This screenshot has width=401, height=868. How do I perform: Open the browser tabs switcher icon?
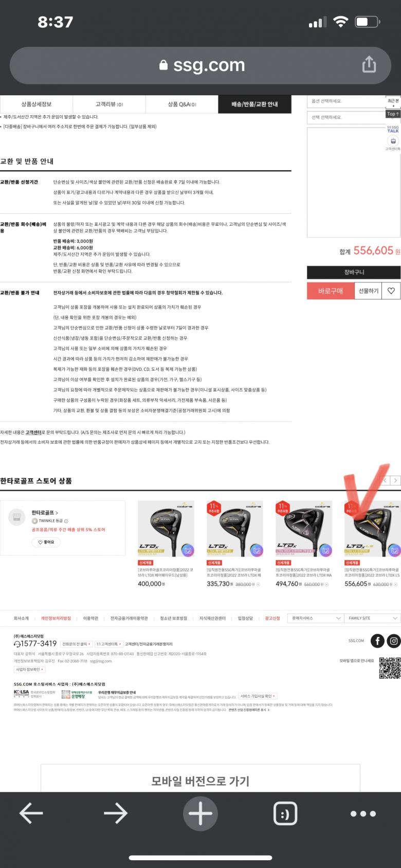(285, 813)
